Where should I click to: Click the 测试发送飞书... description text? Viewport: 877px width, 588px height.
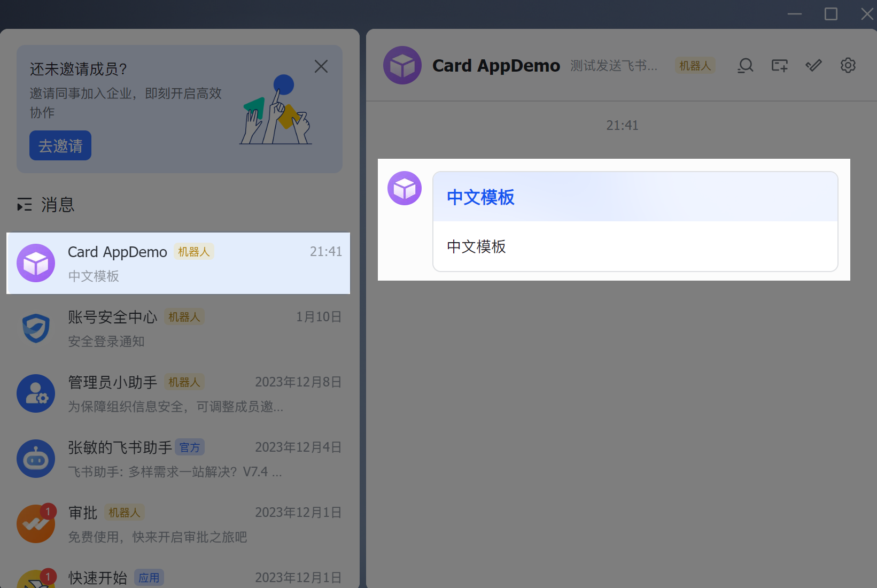coord(614,66)
